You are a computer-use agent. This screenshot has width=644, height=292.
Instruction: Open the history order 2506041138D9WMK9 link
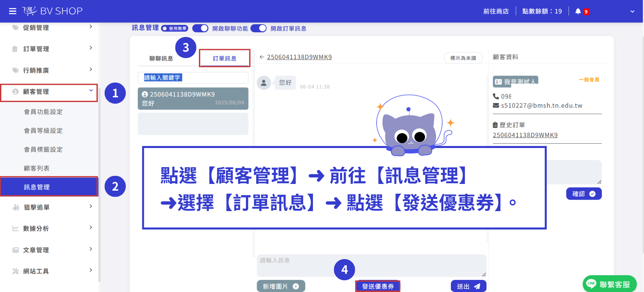525,135
